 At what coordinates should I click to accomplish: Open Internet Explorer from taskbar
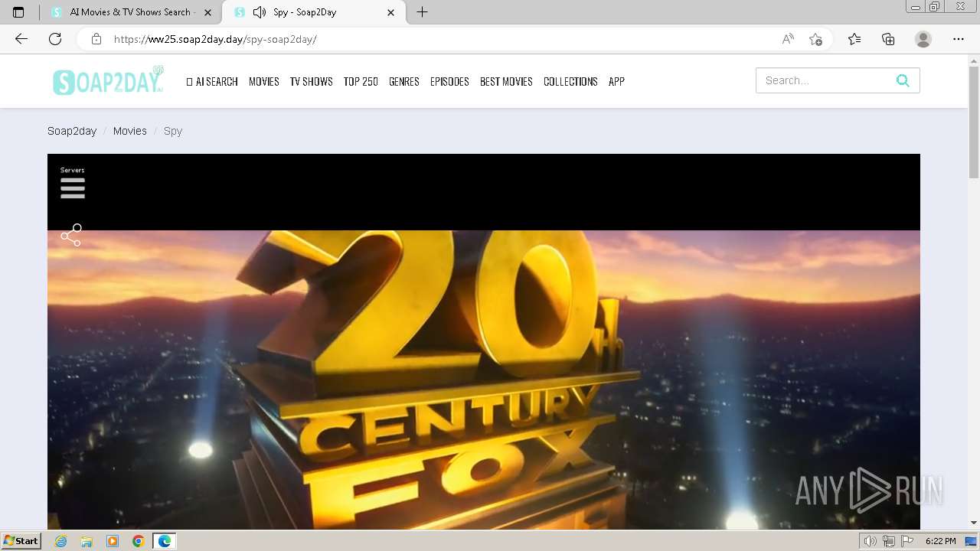pyautogui.click(x=61, y=541)
